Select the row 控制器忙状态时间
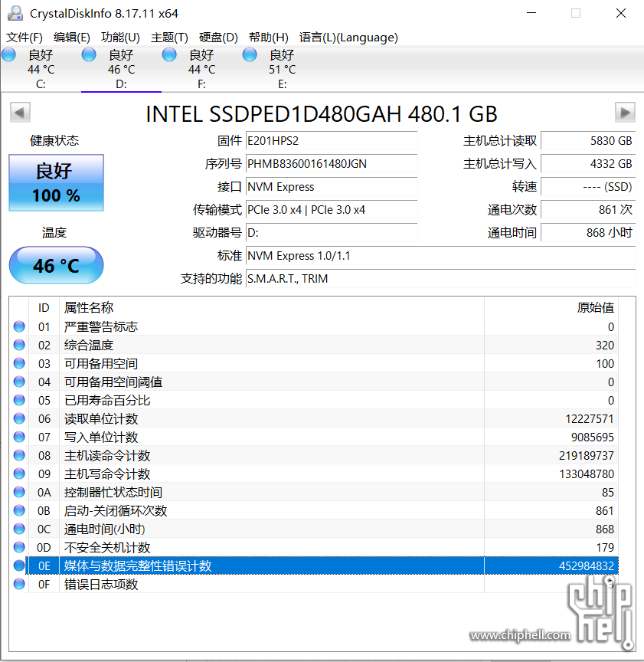 [x=313, y=492]
